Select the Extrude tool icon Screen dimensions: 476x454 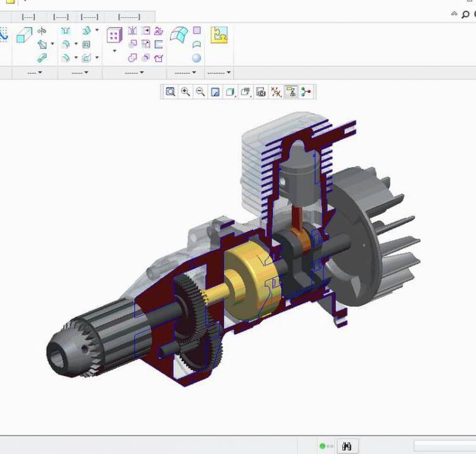coord(24,35)
